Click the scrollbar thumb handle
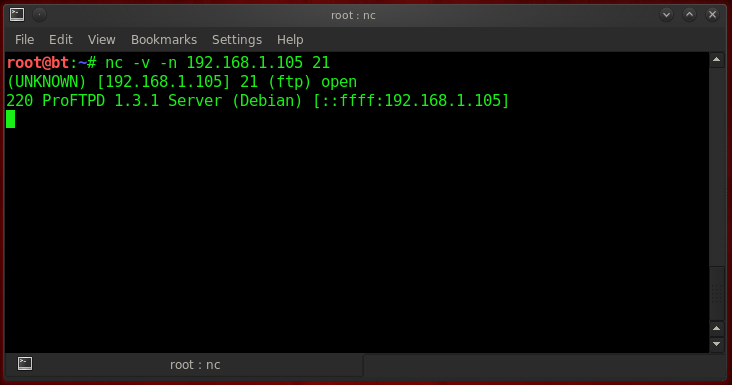Screen dimensions: 732x385 (x=717, y=293)
